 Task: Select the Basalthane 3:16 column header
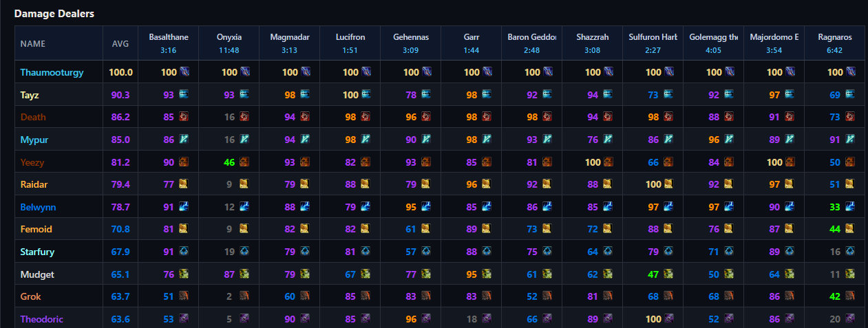169,43
